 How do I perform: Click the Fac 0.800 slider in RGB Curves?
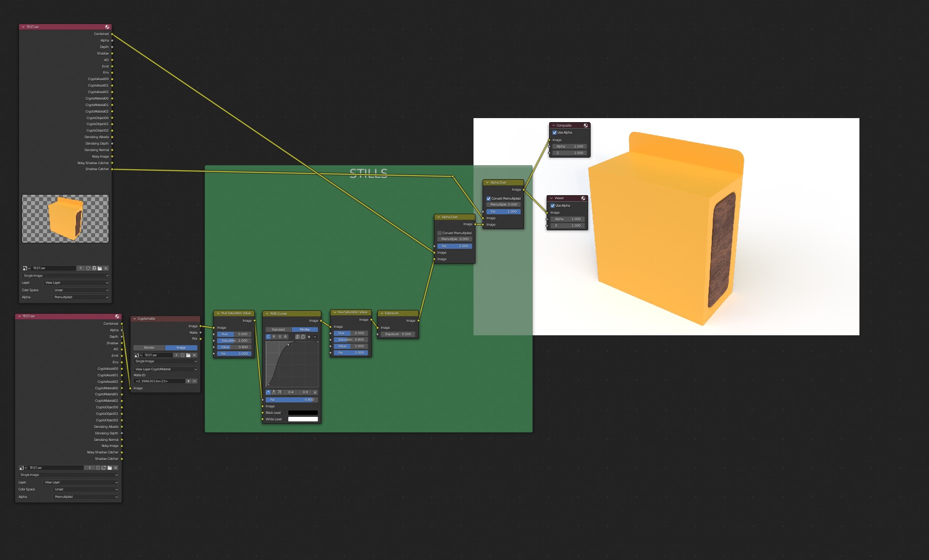point(292,400)
